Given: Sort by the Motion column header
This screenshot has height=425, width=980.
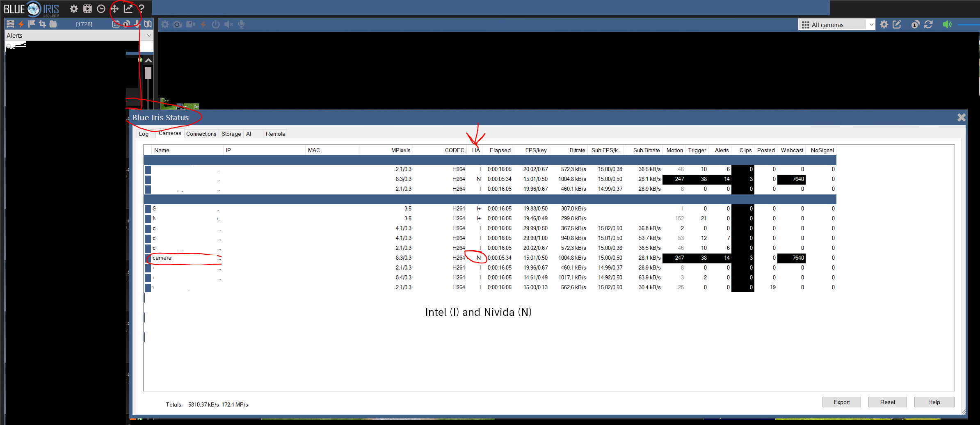Looking at the screenshot, I should click(x=674, y=150).
